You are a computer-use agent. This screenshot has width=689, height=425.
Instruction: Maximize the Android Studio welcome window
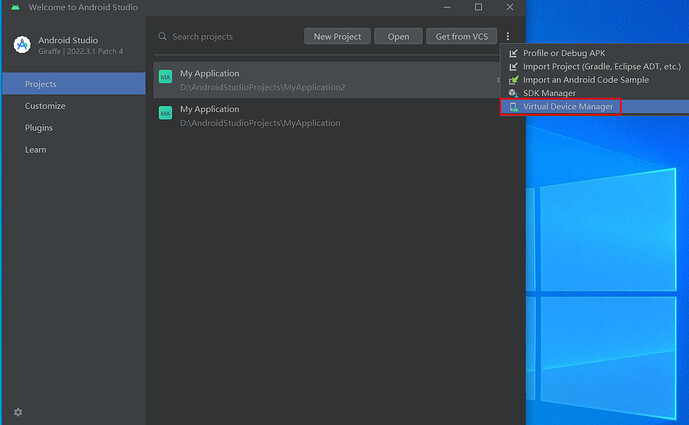(x=479, y=7)
